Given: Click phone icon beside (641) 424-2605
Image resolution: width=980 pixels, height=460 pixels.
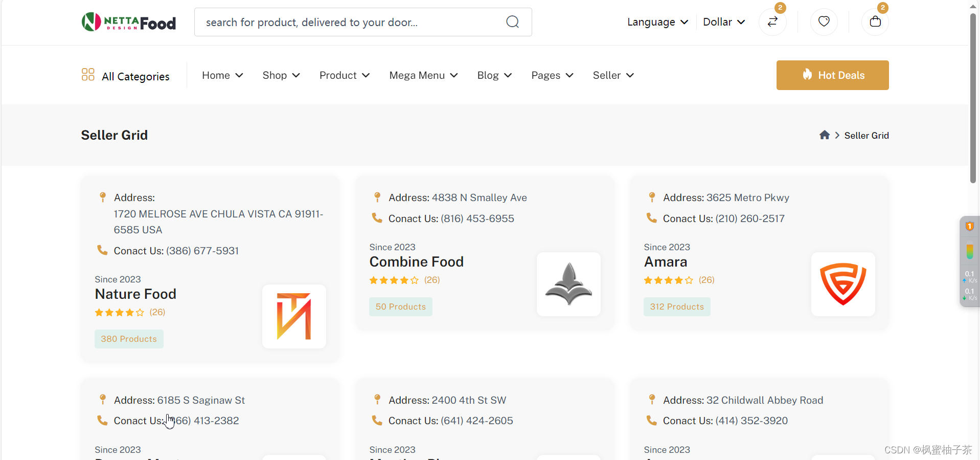Looking at the screenshot, I should (x=377, y=420).
